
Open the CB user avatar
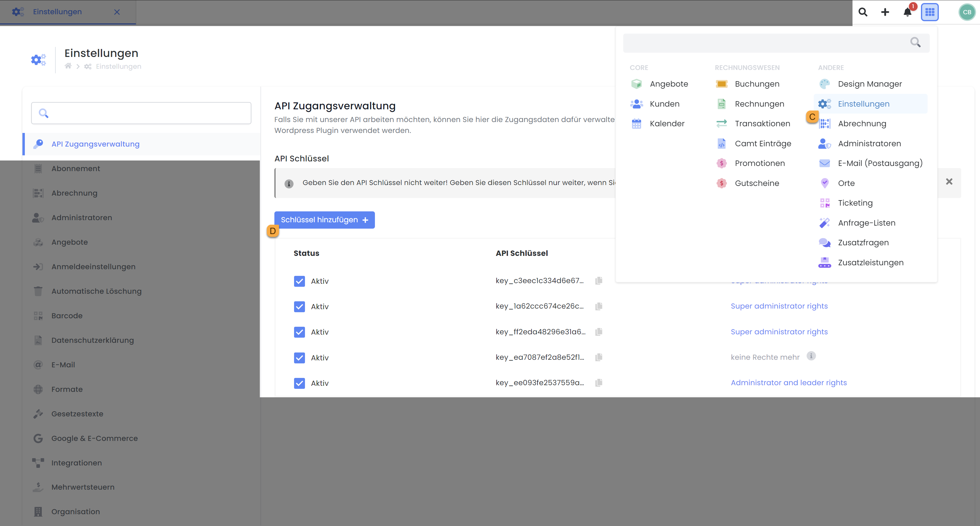pos(967,12)
